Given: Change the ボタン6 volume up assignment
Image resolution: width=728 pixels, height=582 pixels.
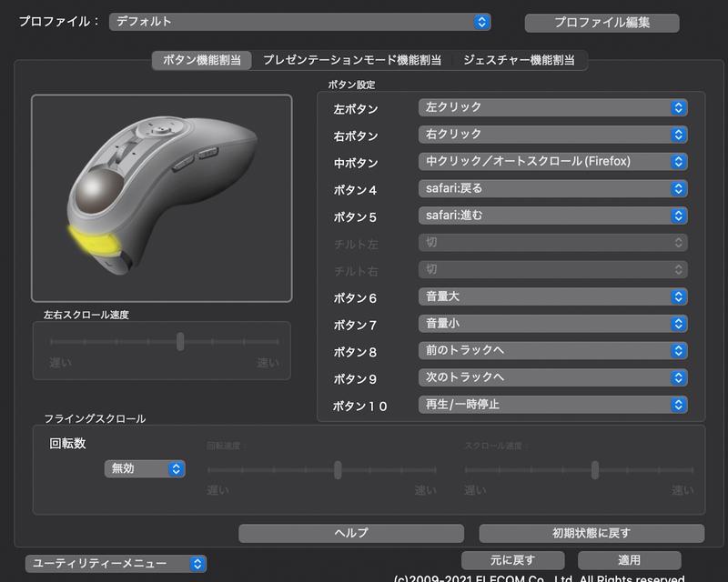Looking at the screenshot, I should 553,296.
